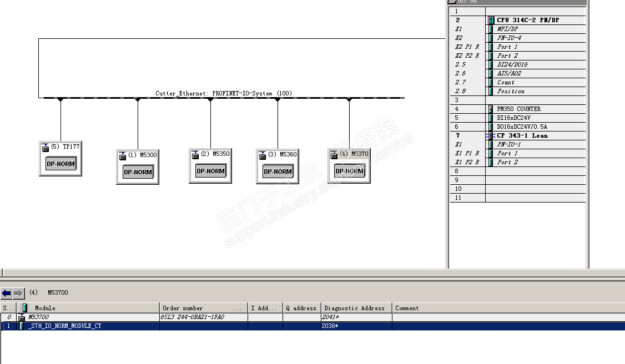Select empty slot 3 in rack table

[x=518, y=100]
